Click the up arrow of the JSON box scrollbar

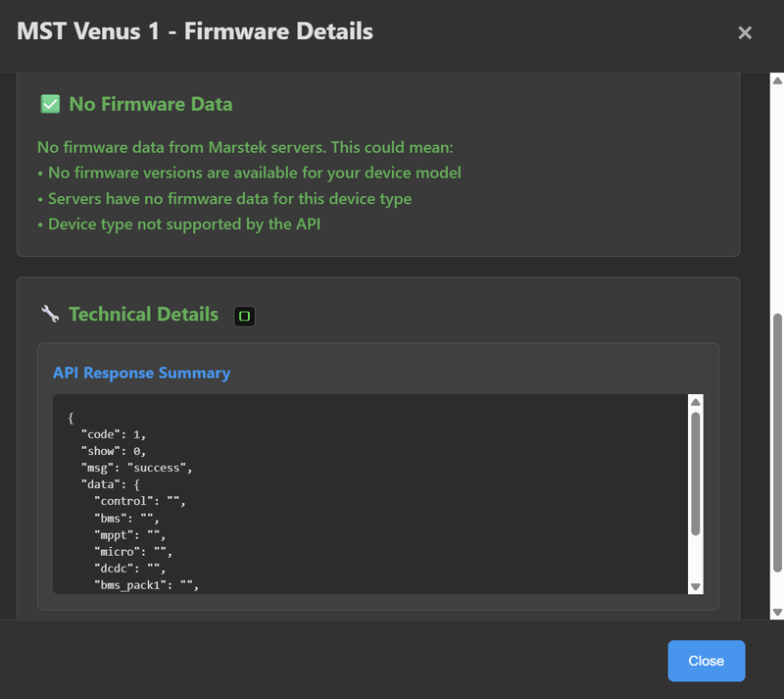(696, 402)
